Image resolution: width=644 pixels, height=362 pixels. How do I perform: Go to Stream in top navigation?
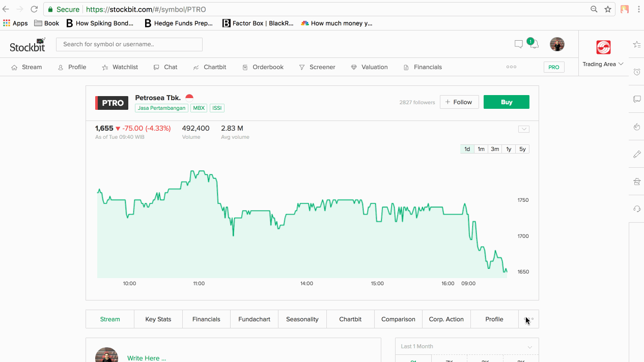(x=26, y=67)
